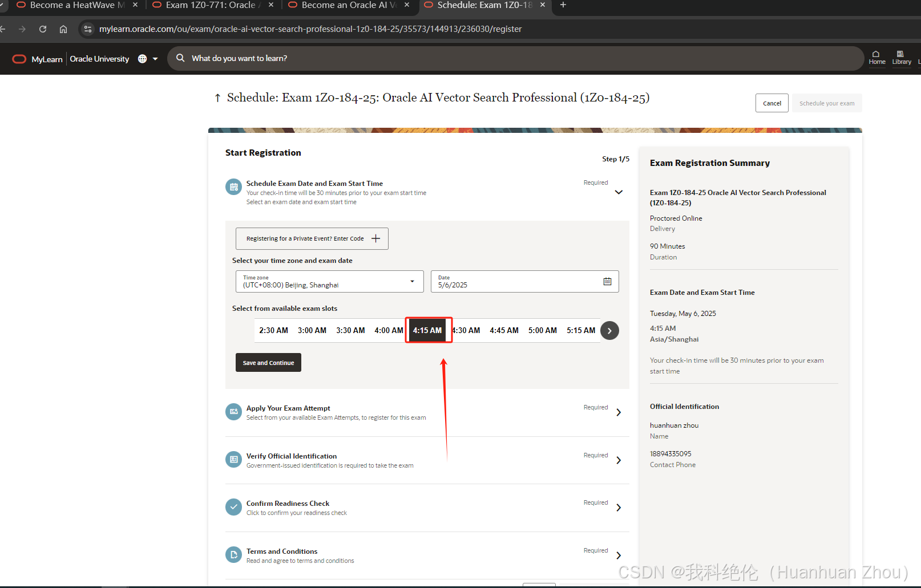The width and height of the screenshot is (921, 588).
Task: Click the Terms and Conditions icon
Action: [x=233, y=555]
